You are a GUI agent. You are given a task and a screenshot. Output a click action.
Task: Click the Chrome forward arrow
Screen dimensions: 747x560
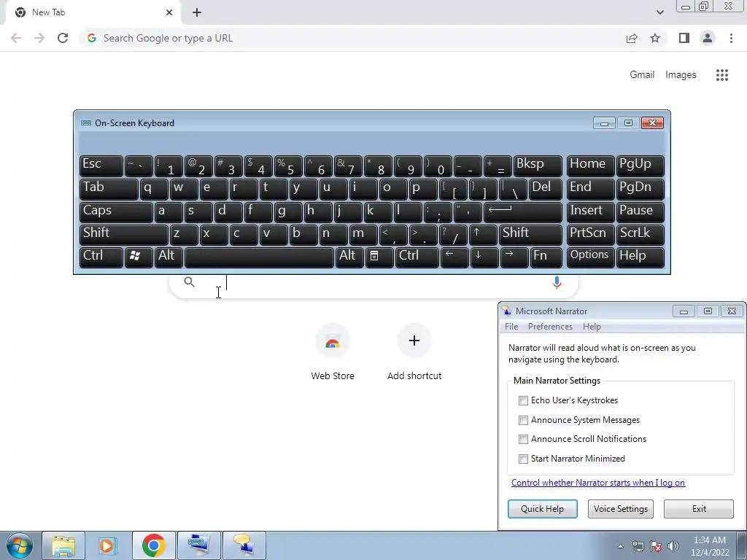pyautogui.click(x=39, y=38)
